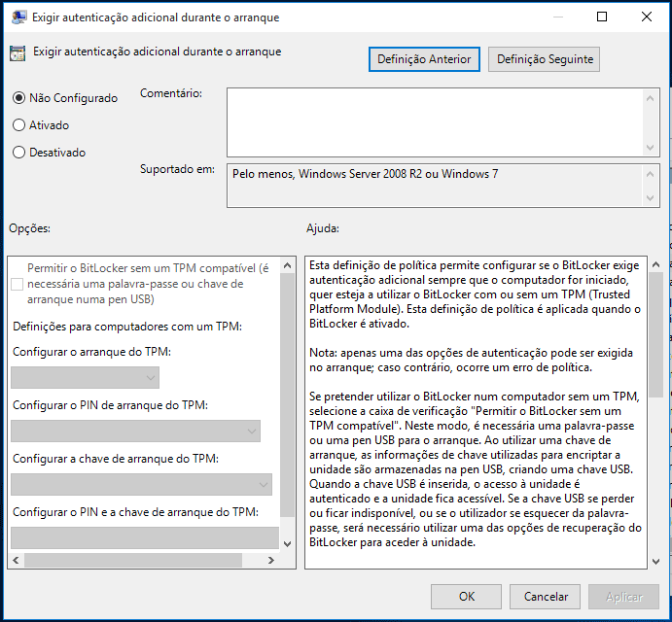Open Configurar o PIN e a chave dropdown
Screen dimensions: 672x622
click(x=145, y=537)
